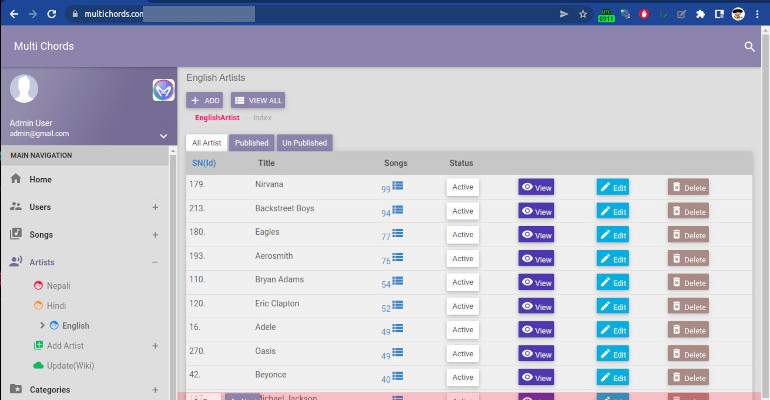Image resolution: width=770 pixels, height=400 pixels.
Task: Open Beyonce songs list icon
Action: click(398, 376)
